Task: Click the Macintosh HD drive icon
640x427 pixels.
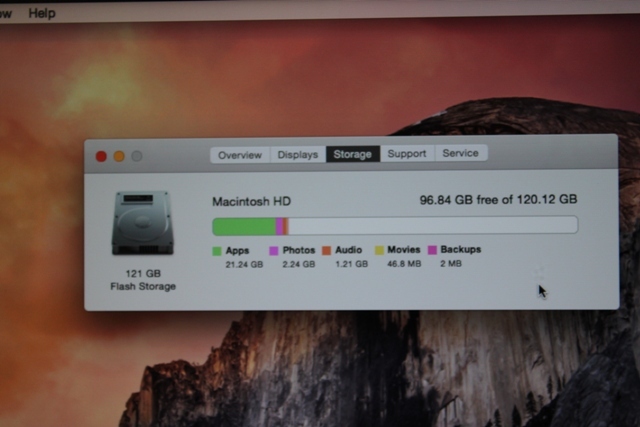Action: (143, 223)
